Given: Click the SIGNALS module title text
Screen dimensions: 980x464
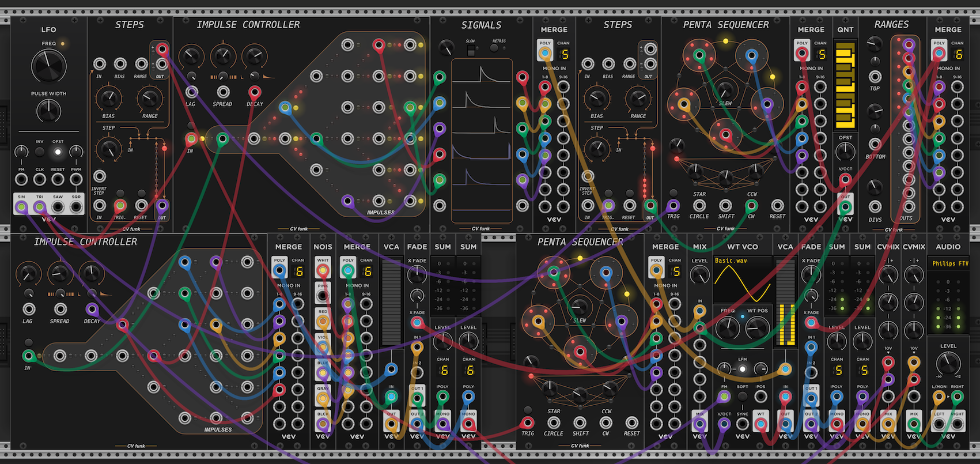Looking at the screenshot, I should (x=481, y=25).
